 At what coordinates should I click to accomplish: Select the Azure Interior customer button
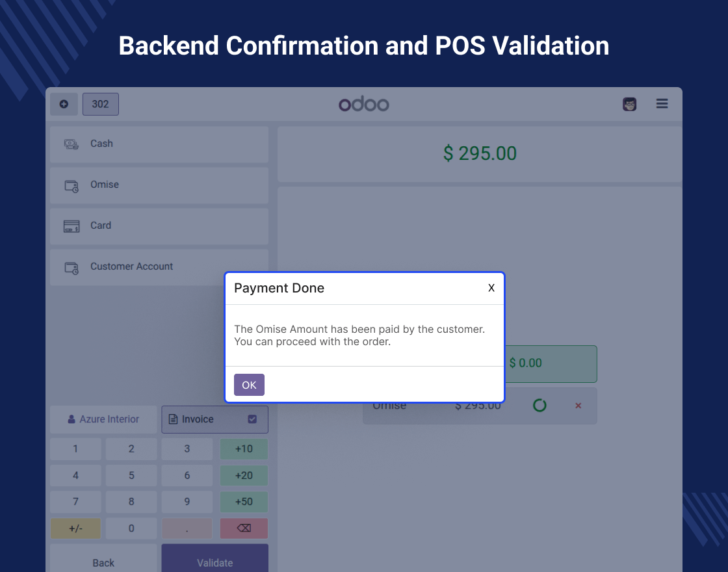pos(103,419)
